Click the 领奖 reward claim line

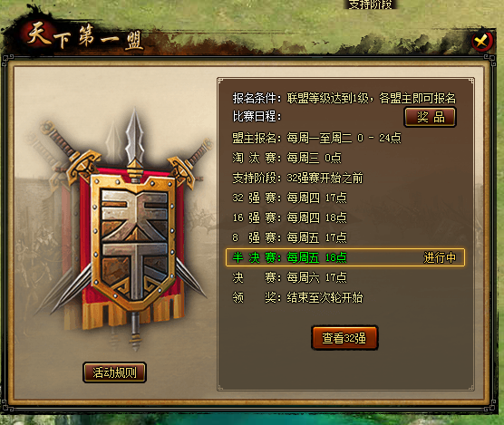[297, 297]
